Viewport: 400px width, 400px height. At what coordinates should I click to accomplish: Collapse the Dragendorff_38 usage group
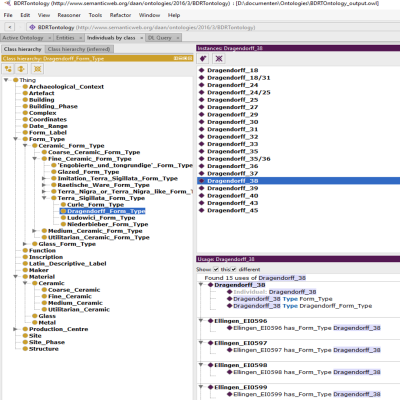point(201,285)
